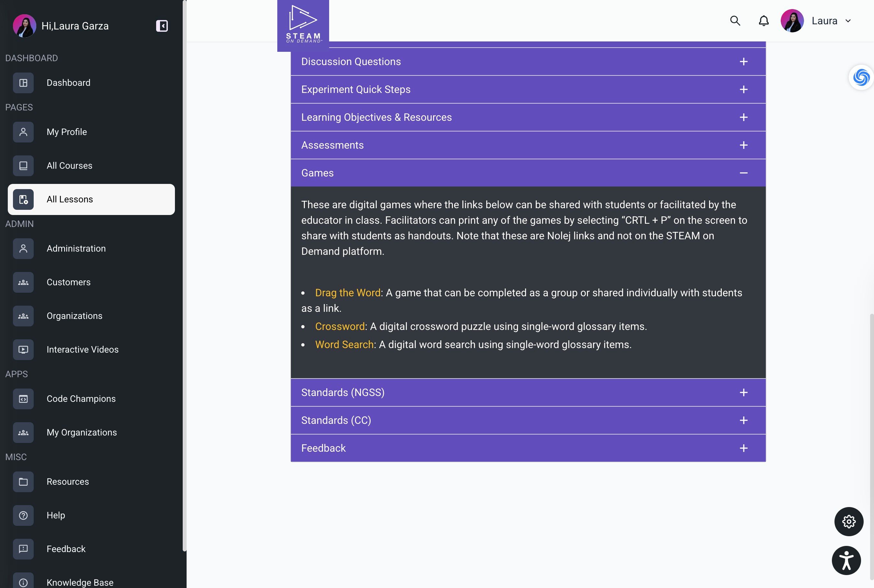Collapse the sidebar with the panel icon
Image resolution: width=874 pixels, height=588 pixels.
(x=162, y=26)
